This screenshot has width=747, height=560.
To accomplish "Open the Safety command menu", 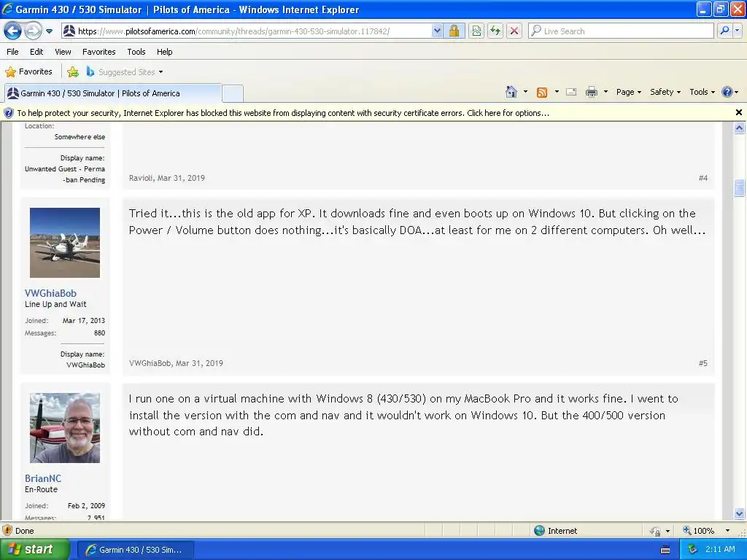I will [665, 92].
